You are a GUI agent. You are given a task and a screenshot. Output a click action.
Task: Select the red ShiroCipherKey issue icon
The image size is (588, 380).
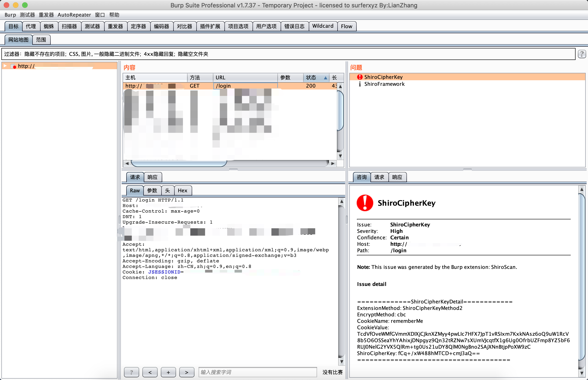tap(360, 77)
